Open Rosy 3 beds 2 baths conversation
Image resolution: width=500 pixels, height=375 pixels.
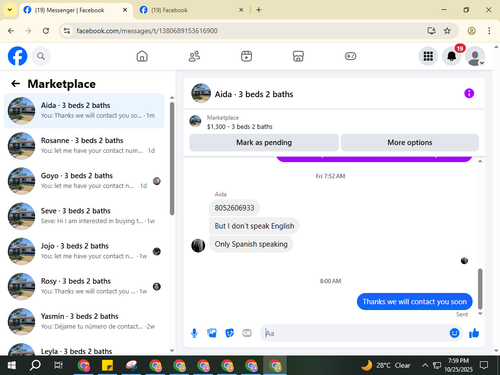click(x=84, y=286)
